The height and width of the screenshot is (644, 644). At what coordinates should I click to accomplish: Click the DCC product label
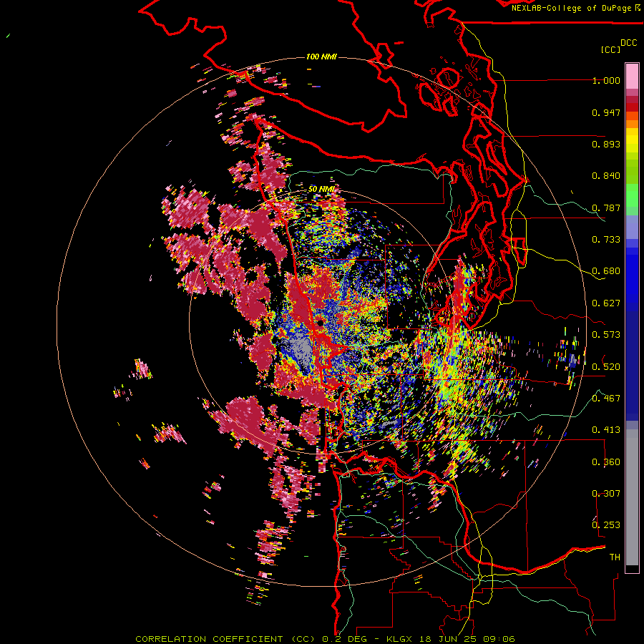629,43
